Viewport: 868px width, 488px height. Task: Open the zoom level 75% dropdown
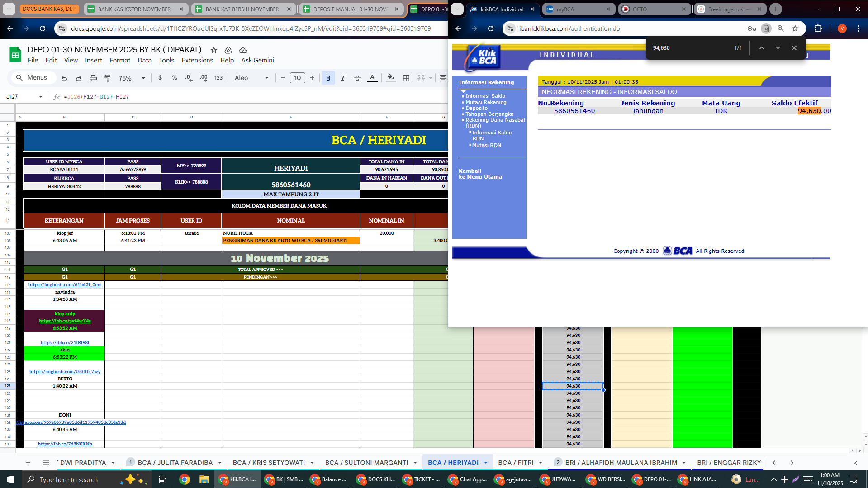click(132, 78)
